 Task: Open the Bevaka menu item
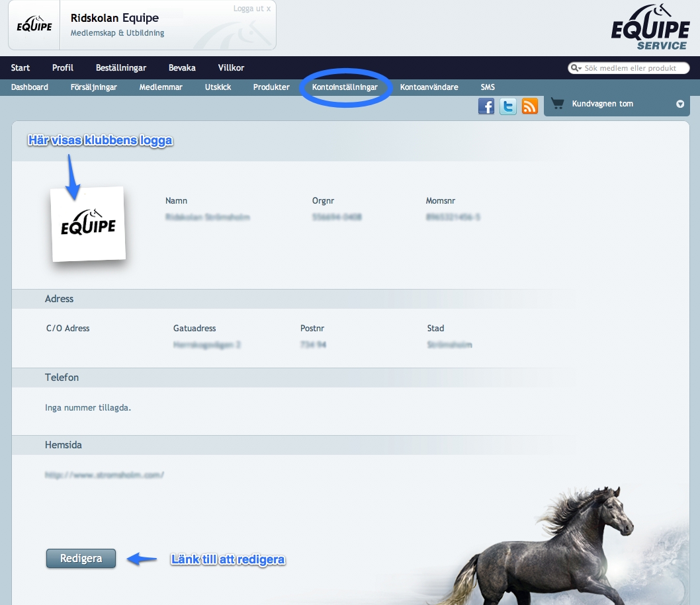tap(182, 68)
